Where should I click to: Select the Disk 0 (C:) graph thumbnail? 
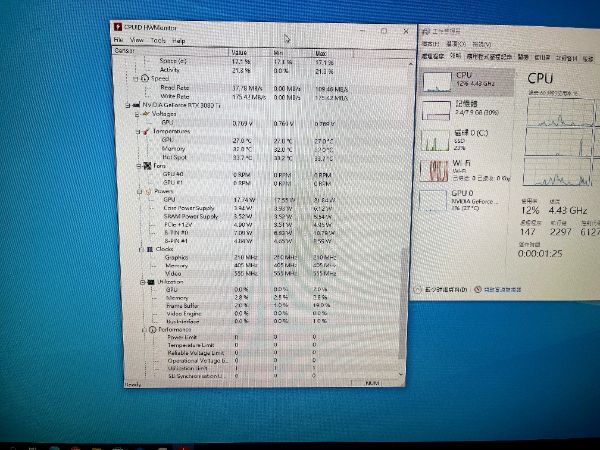pos(435,140)
